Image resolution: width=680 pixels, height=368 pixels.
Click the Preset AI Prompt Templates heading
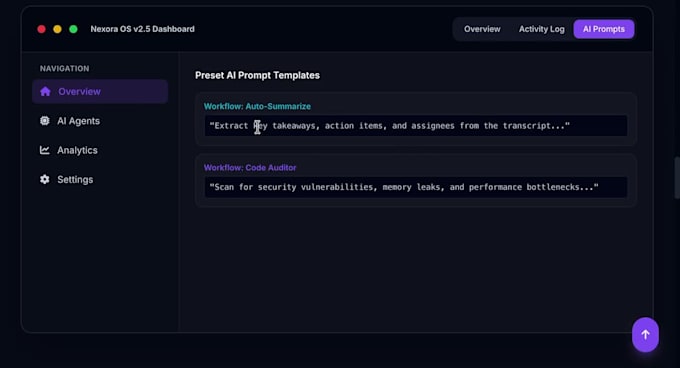coord(257,75)
